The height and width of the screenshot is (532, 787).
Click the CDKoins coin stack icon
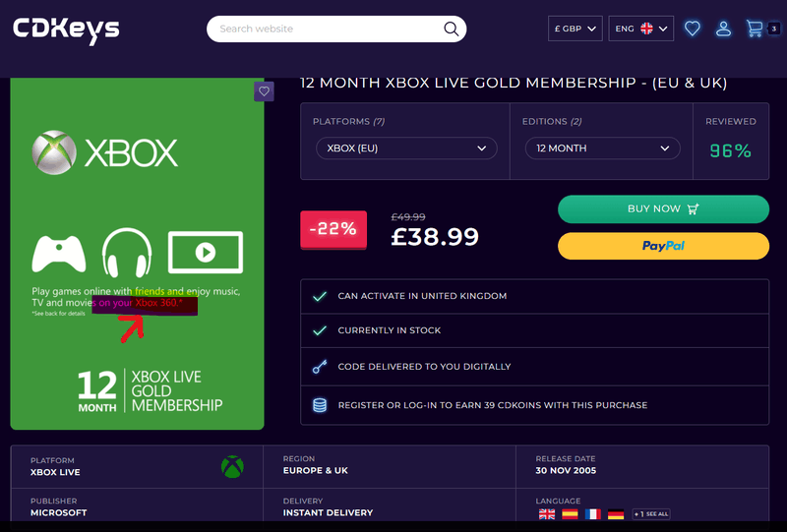(319, 405)
